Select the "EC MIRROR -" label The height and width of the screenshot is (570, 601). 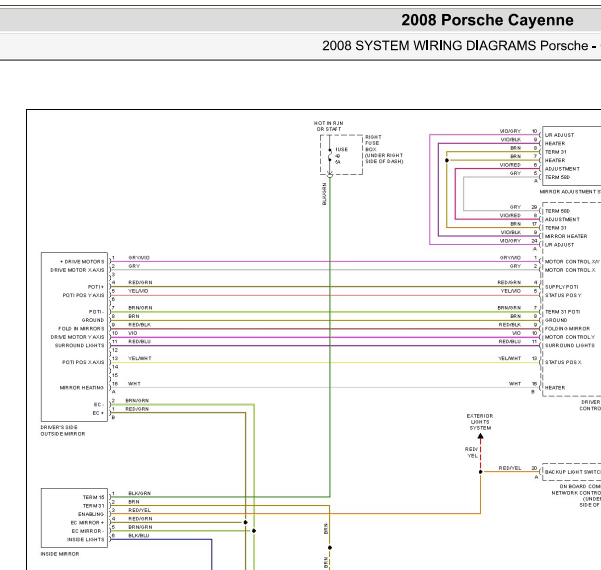click(88, 531)
